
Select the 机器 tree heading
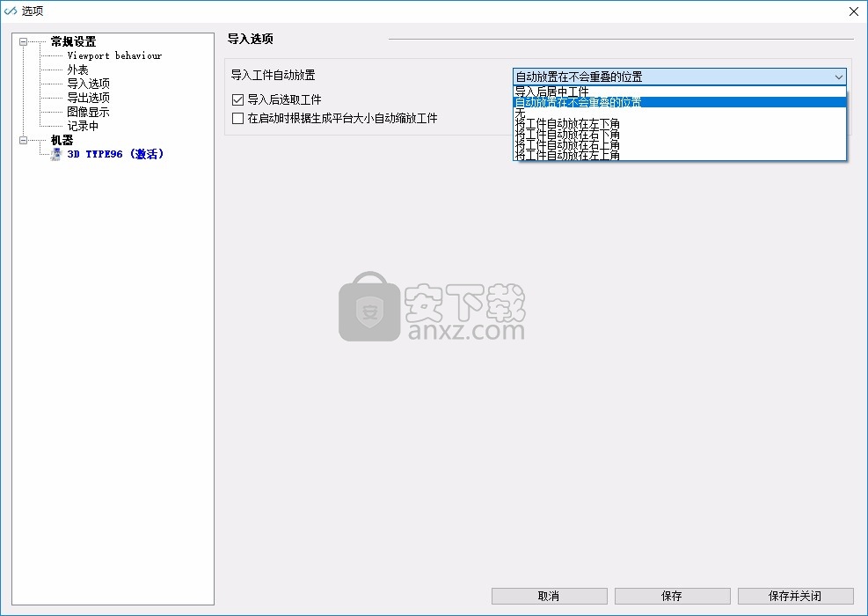pyautogui.click(x=62, y=140)
